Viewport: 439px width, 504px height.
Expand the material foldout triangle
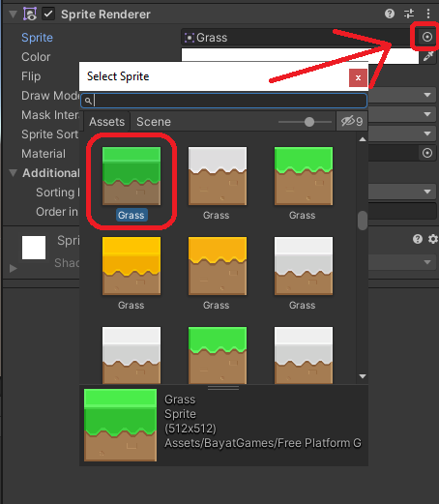click(13, 268)
